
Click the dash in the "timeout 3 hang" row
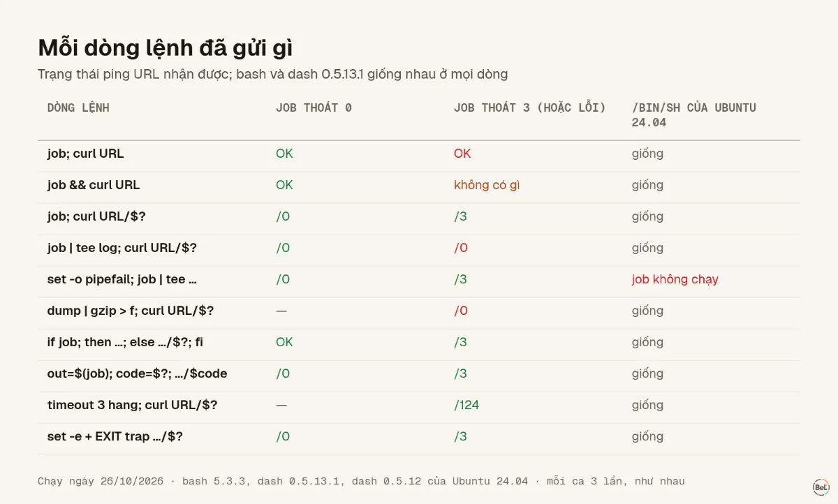pyautogui.click(x=281, y=405)
